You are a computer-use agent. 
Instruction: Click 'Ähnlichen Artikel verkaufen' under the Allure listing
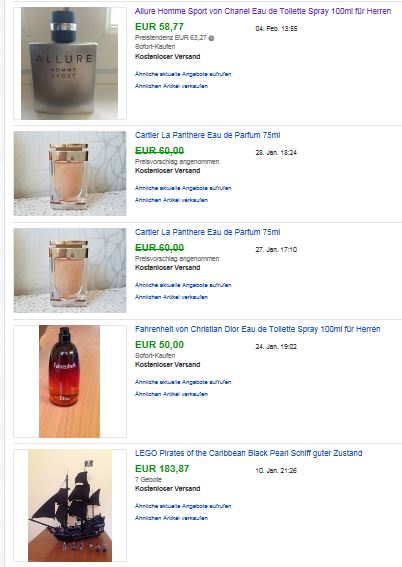171,86
